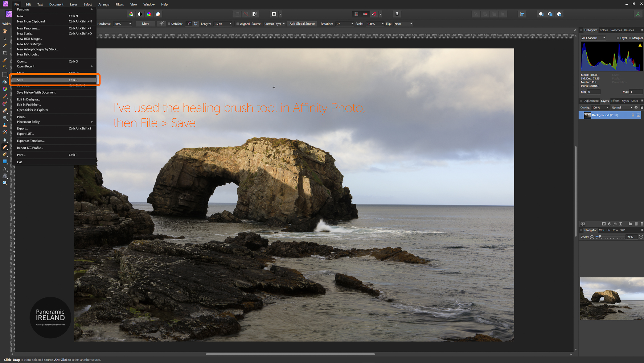Click the Assistant Options toolbar icon

(x=397, y=14)
